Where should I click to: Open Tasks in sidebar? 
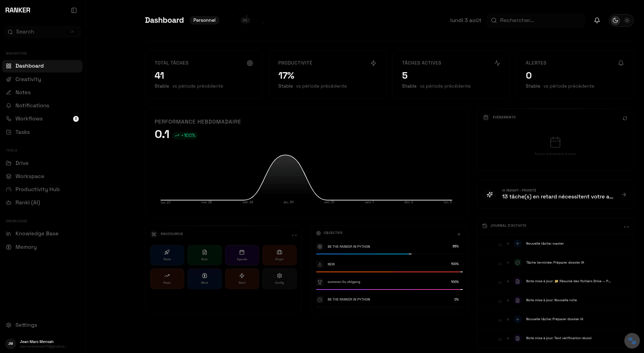coord(42,132)
